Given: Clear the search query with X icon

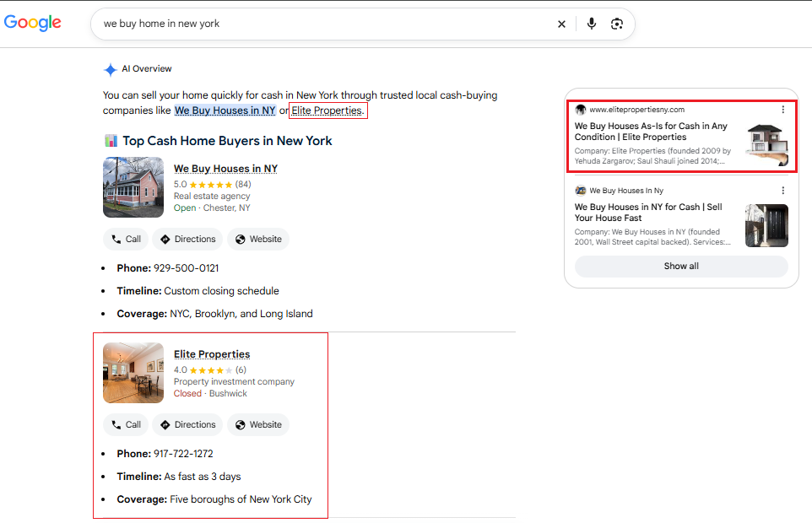Looking at the screenshot, I should (x=561, y=24).
